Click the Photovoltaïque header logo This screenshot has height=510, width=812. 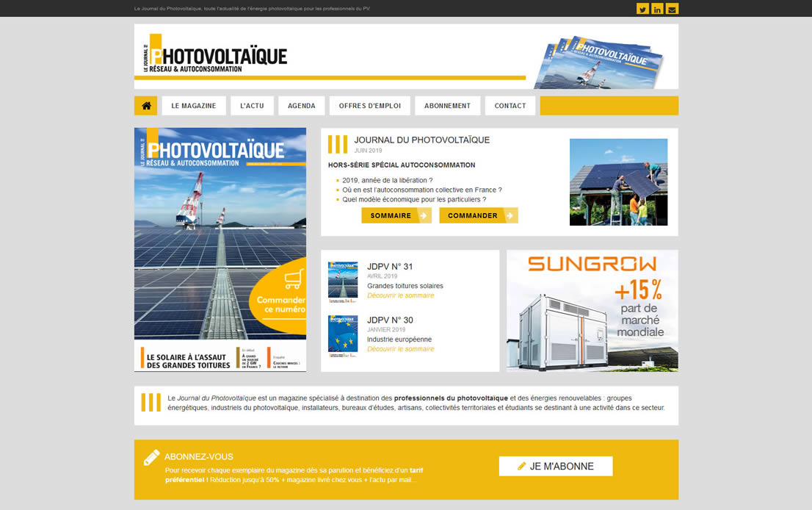click(214, 54)
